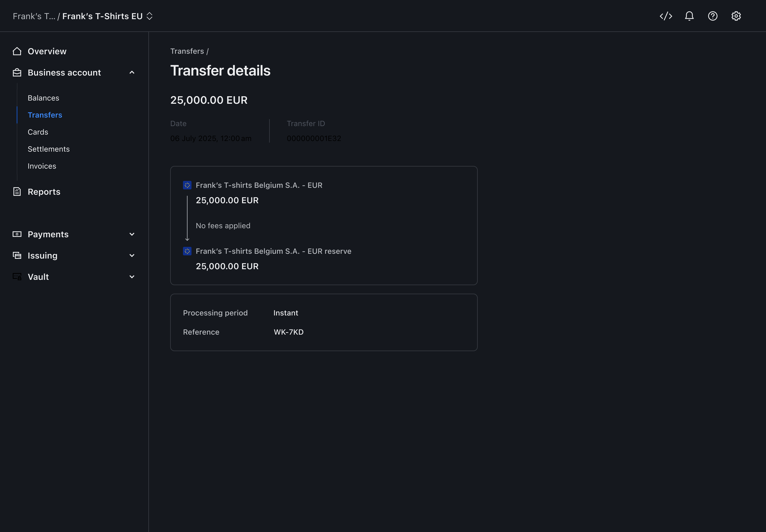
Task: Click the Transfer ID value 000000001E32
Action: pos(314,138)
